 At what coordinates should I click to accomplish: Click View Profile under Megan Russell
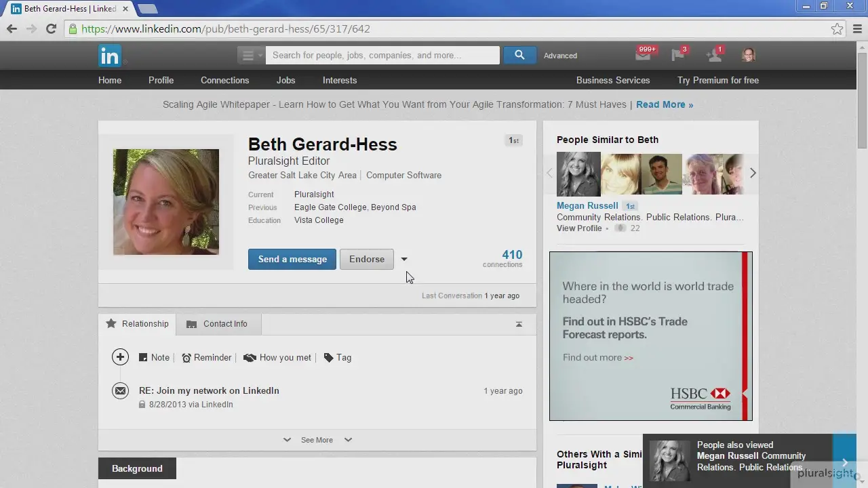coord(579,228)
